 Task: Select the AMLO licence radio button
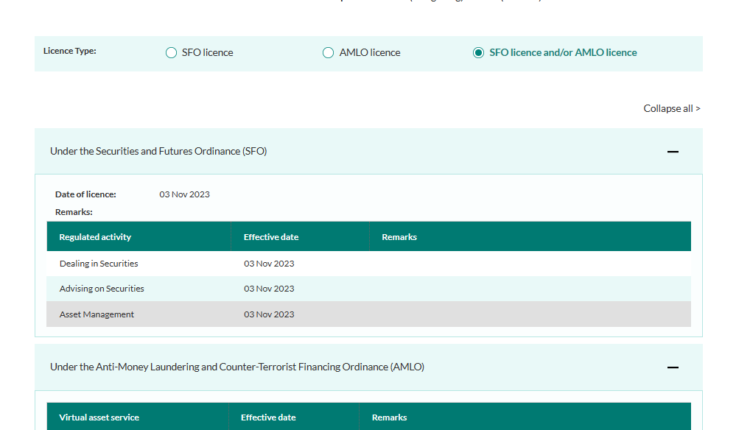click(328, 53)
